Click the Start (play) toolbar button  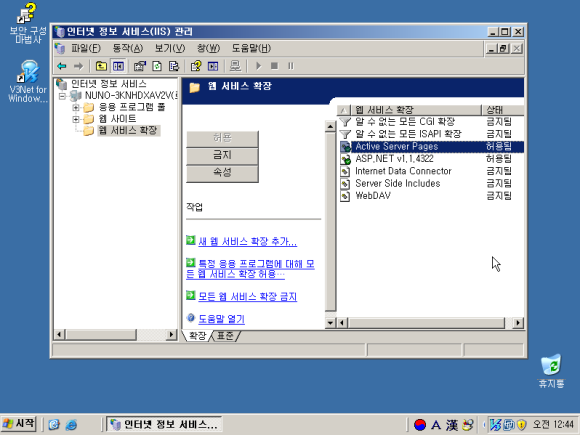point(258,66)
